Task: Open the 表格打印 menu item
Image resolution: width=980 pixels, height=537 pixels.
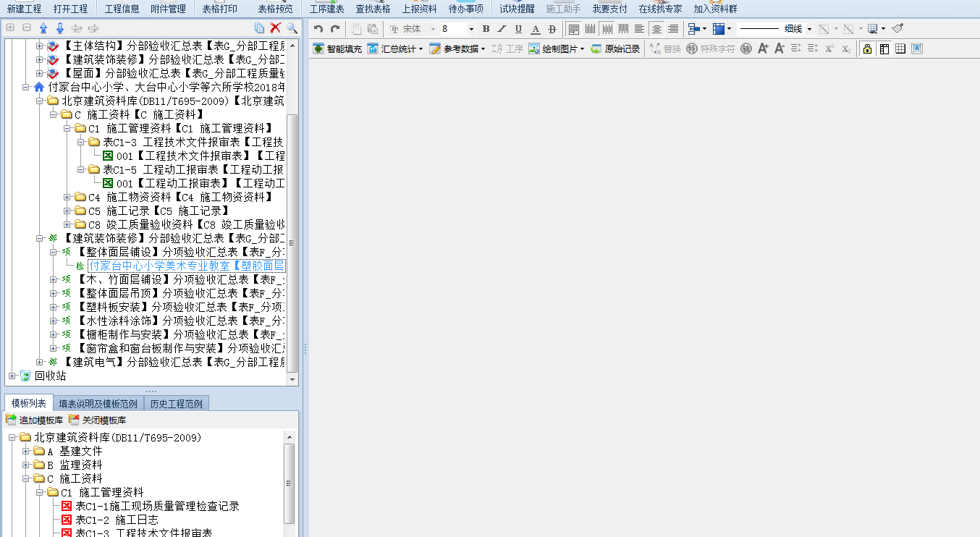Action: (219, 9)
